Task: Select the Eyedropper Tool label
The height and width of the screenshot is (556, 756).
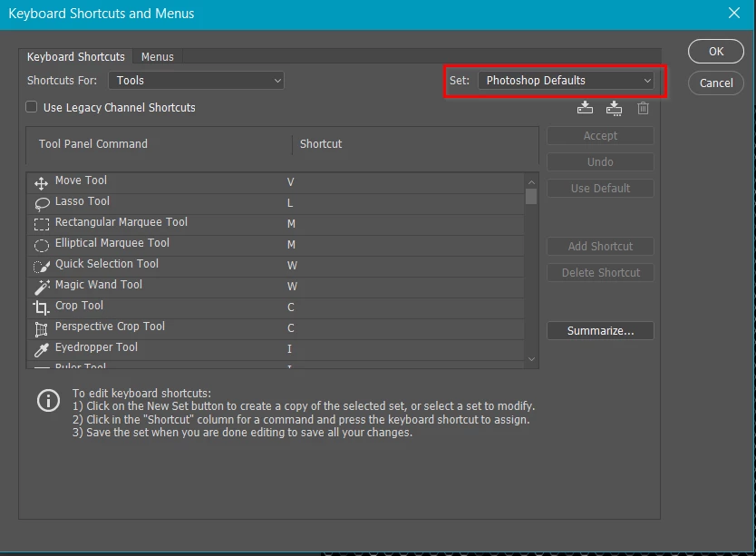Action: click(x=96, y=346)
